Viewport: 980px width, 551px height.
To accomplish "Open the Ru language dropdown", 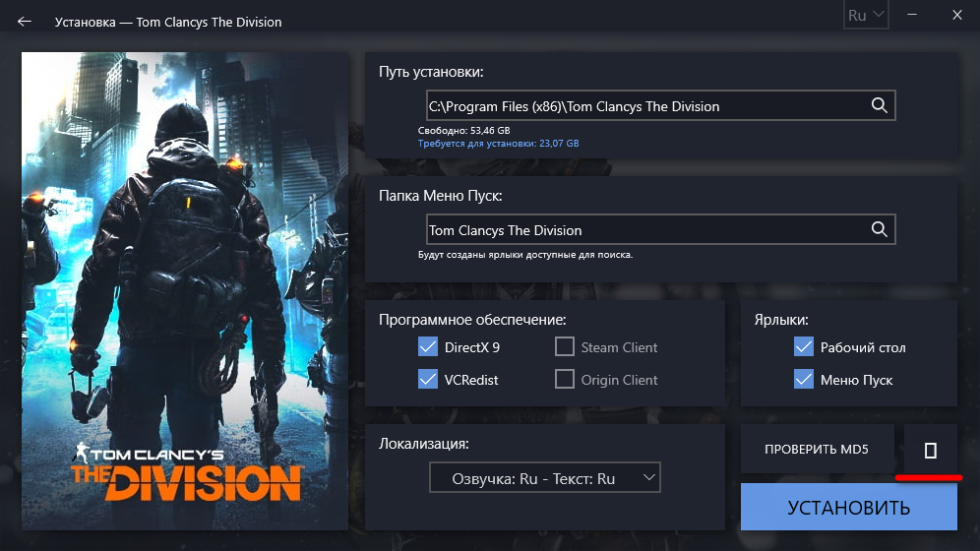I will pyautogui.click(x=866, y=15).
